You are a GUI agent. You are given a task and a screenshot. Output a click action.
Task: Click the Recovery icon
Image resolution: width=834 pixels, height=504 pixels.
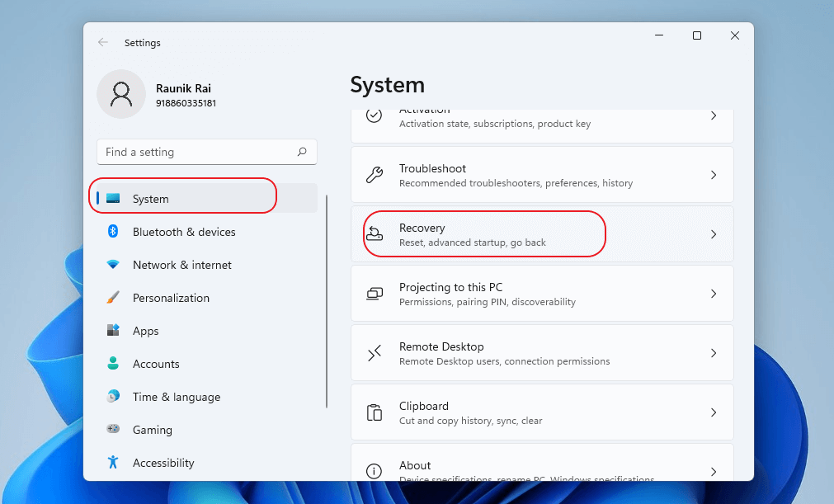375,234
